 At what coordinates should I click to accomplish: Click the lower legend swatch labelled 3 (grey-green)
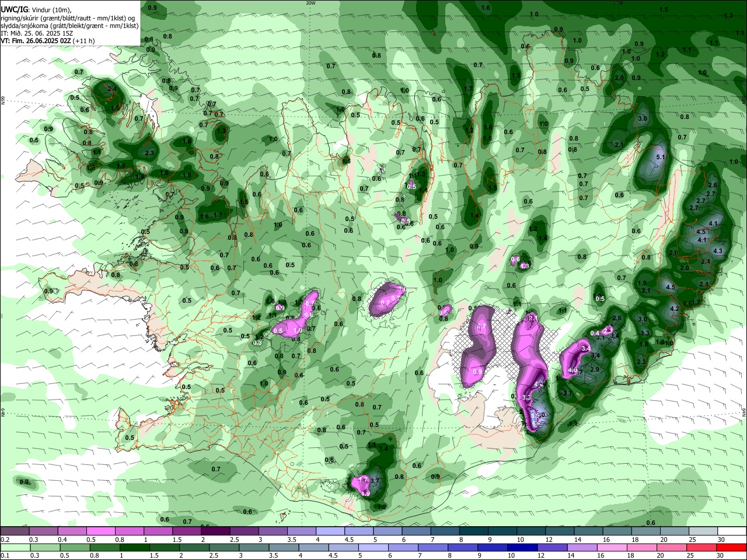pyautogui.click(x=253, y=547)
